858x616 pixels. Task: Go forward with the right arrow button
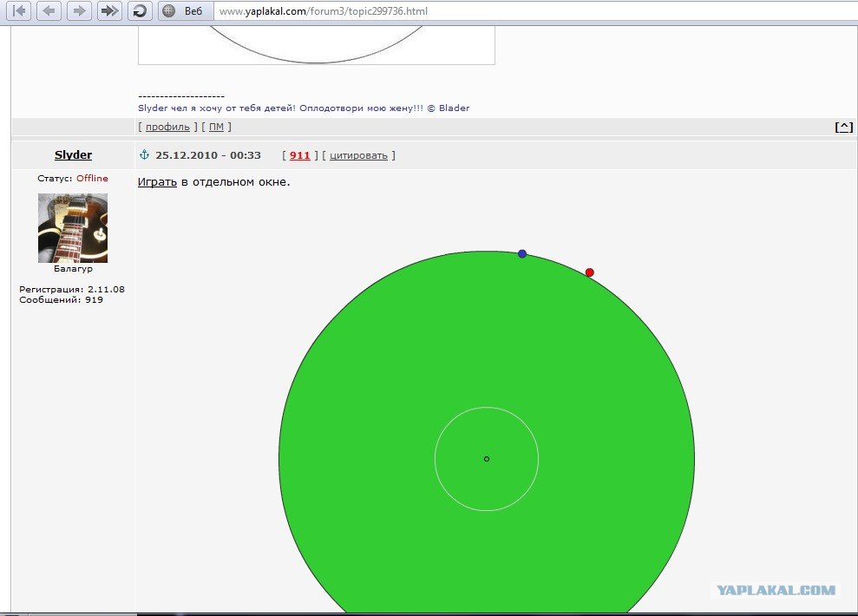[x=79, y=10]
